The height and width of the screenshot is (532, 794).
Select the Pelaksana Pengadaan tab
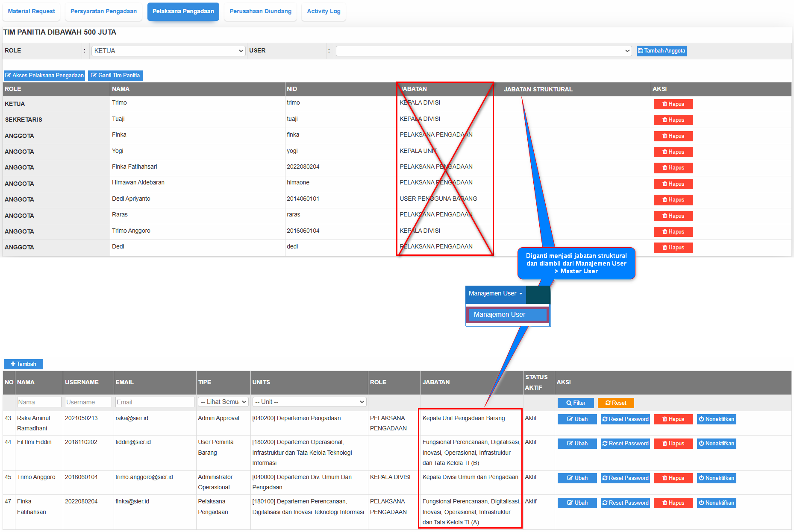[183, 12]
